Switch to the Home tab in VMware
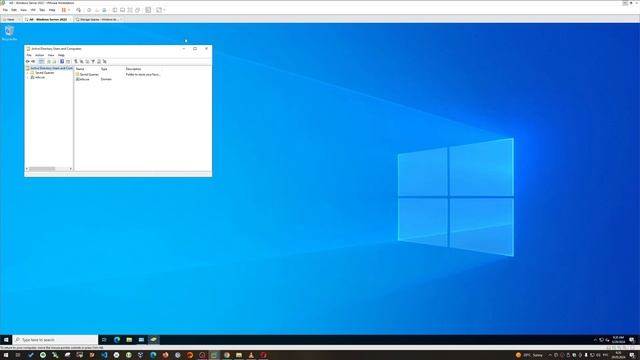 (x=10, y=19)
